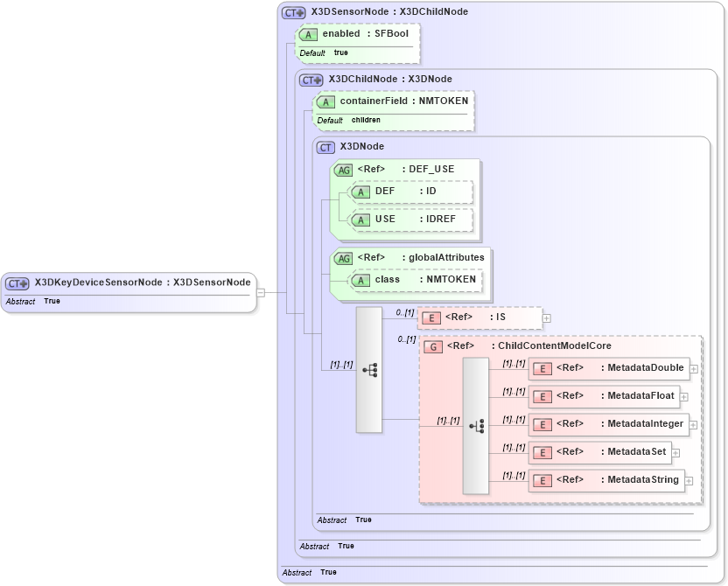Click the A icon beside containerField
This screenshot has height=586, width=728.
(x=325, y=102)
